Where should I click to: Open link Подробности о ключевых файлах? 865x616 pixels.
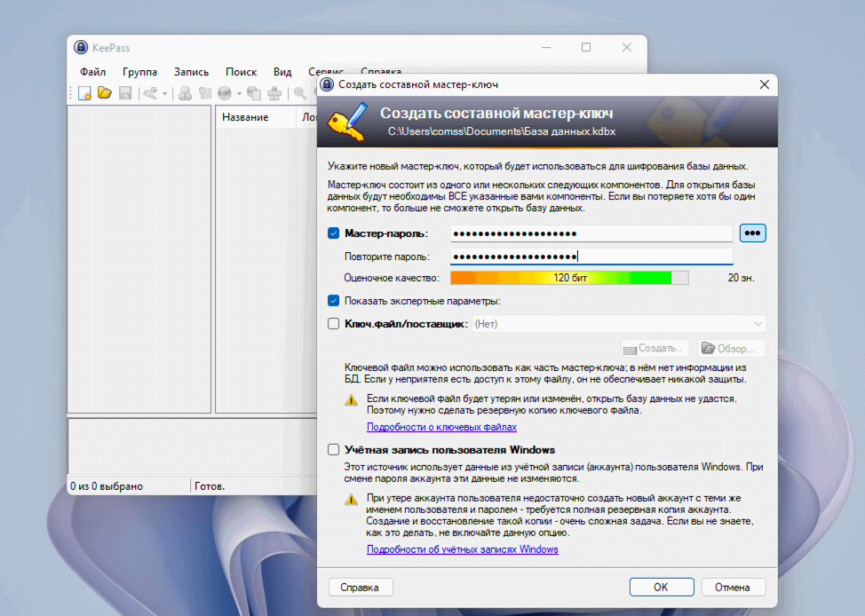(441, 427)
